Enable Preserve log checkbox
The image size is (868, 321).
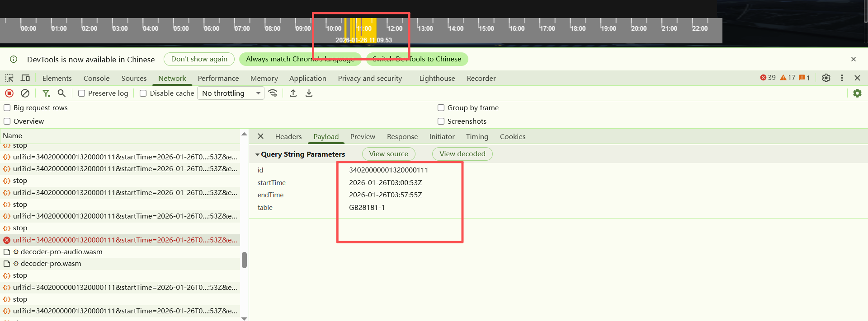(82, 93)
